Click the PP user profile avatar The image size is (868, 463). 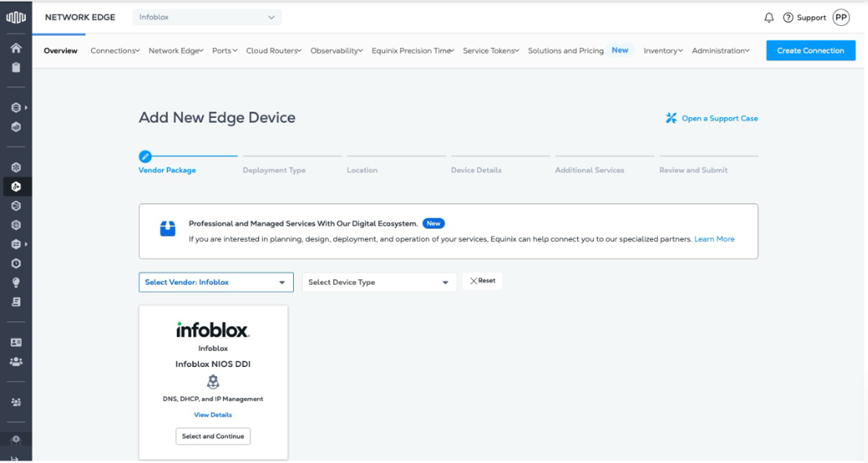tap(840, 18)
